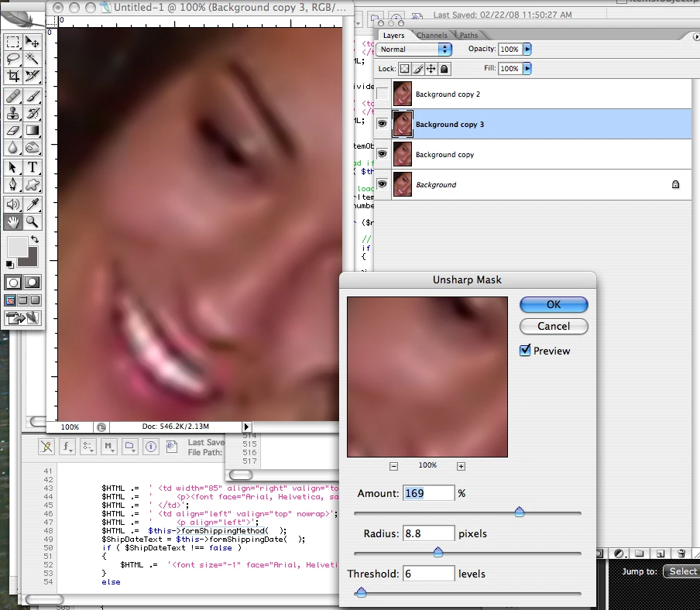The height and width of the screenshot is (610, 700).
Task: Zoom out the Unsharp Mask preview
Action: (x=393, y=466)
